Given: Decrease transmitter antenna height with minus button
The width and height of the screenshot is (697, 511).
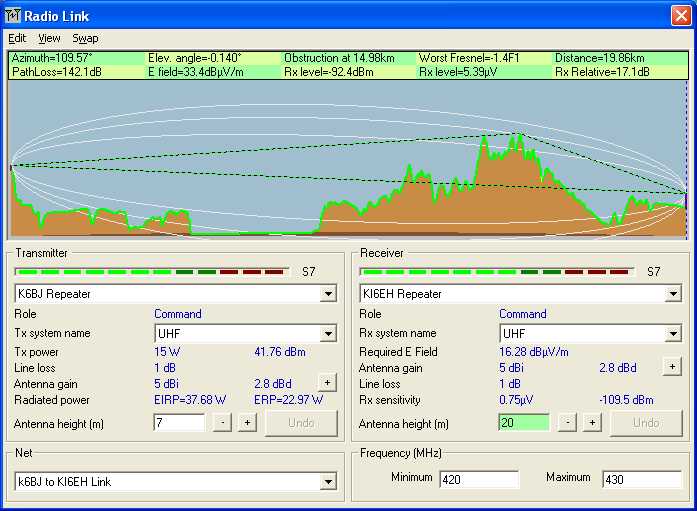Looking at the screenshot, I should click(222, 423).
